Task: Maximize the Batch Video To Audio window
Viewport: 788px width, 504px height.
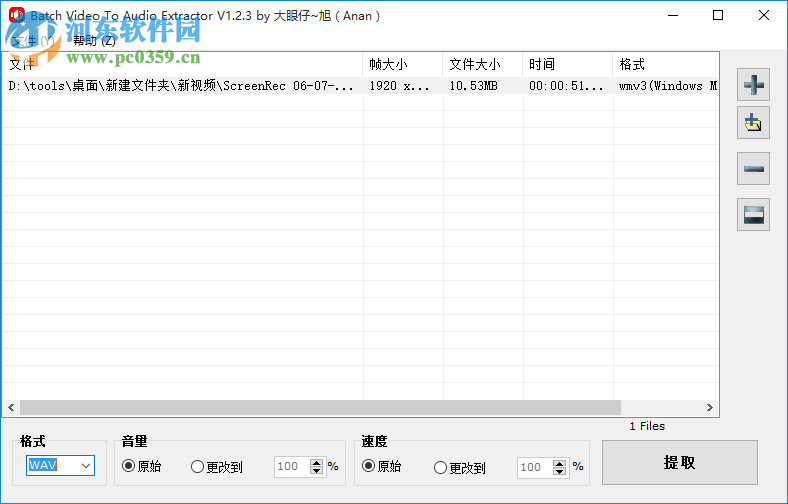Action: point(718,16)
